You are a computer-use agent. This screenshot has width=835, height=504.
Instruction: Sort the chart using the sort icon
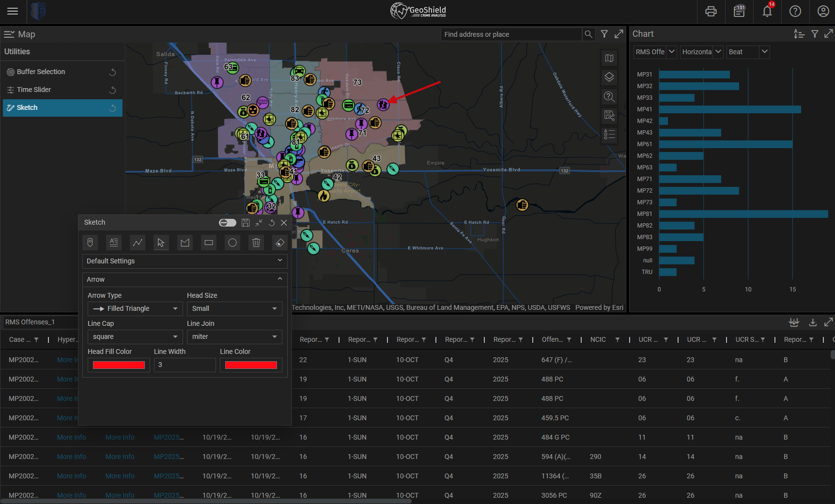coord(799,34)
